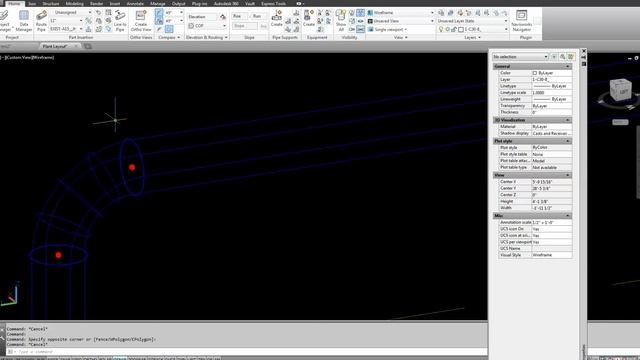Collapse the Misc section
This screenshot has width=640, height=360.
click(x=567, y=216)
